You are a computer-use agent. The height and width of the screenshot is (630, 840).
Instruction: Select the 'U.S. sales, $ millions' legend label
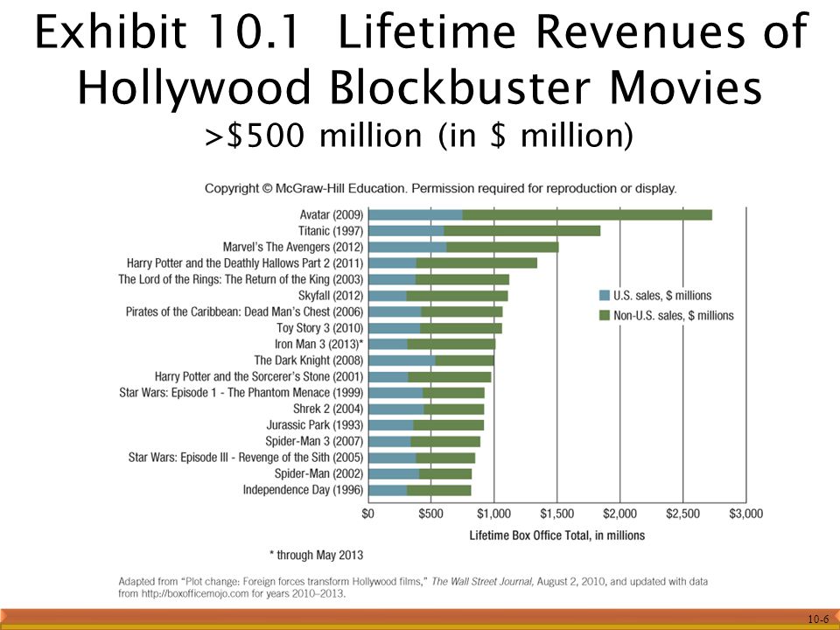pyautogui.click(x=662, y=296)
